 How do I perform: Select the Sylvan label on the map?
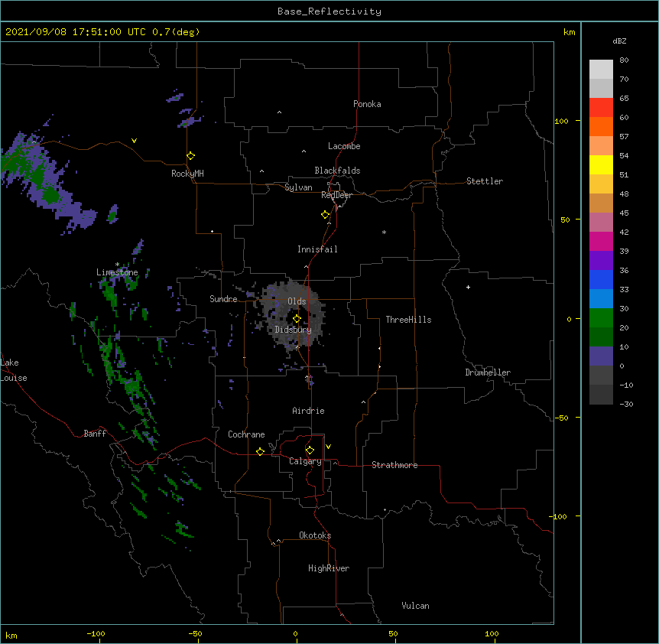(298, 187)
